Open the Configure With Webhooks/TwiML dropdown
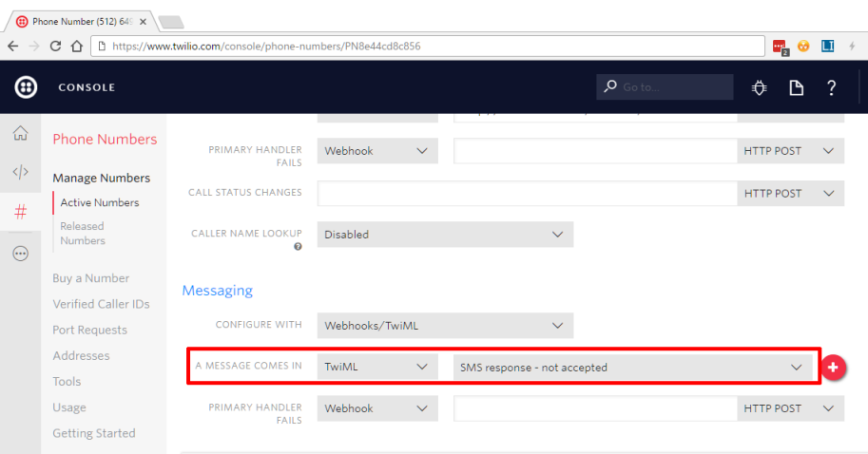 (x=444, y=325)
